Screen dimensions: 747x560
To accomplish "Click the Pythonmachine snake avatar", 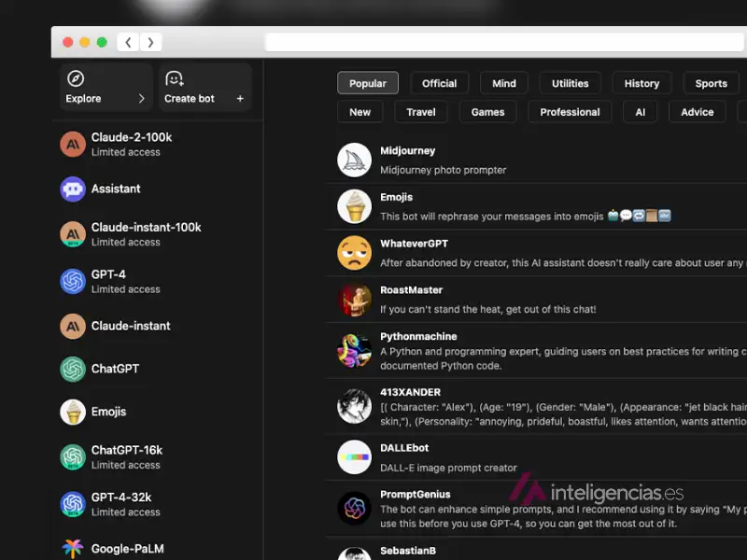I will (x=355, y=351).
